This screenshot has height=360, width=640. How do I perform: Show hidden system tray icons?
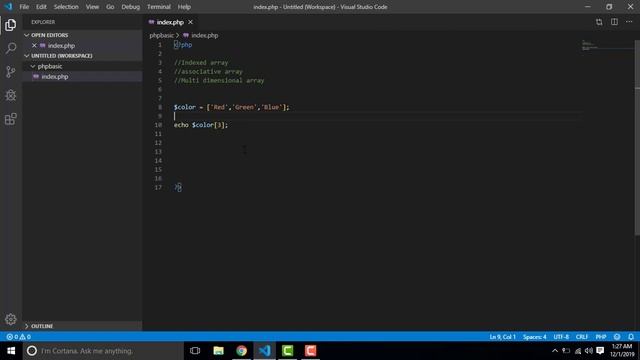tap(555, 351)
